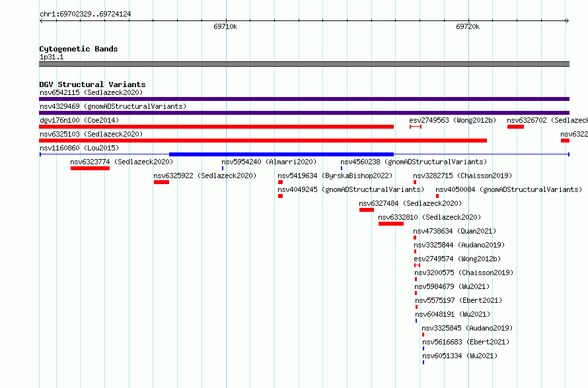588x388 pixels.
Task: Click the nsv4050084 (gnomADStructuralVariants) label
Action: [x=509, y=189]
